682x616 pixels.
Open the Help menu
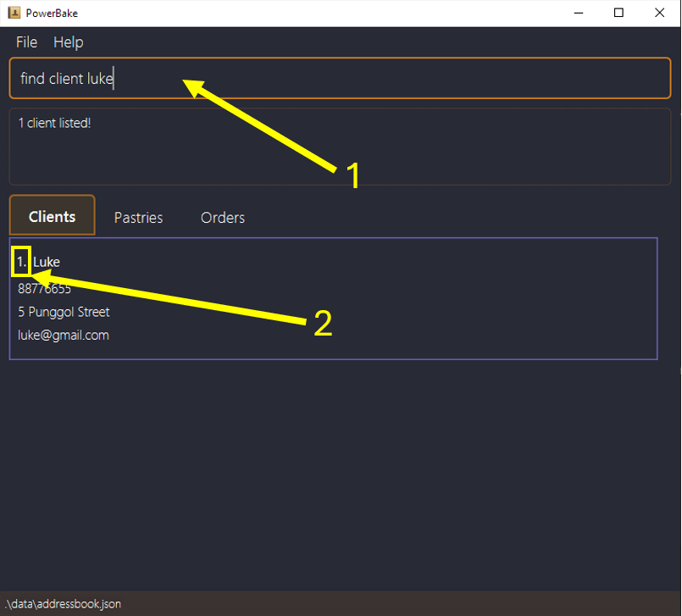[68, 42]
